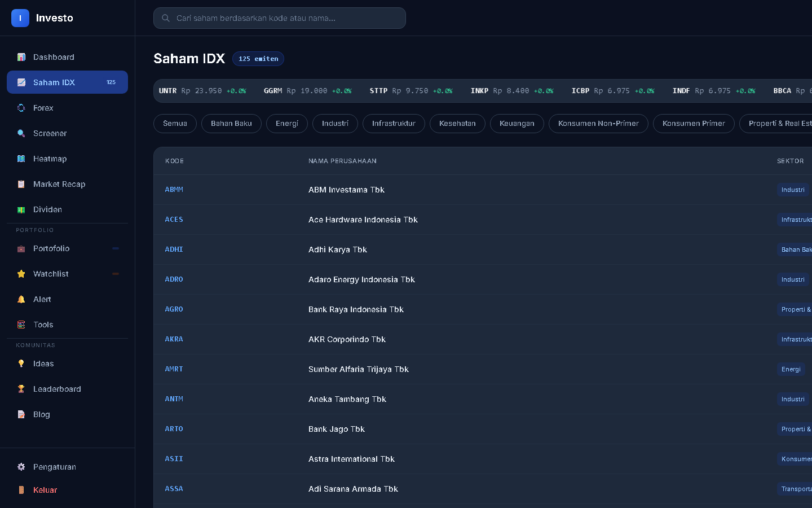Click the Keluar door icon
Image resolution: width=812 pixels, height=508 pixels.
(21, 490)
